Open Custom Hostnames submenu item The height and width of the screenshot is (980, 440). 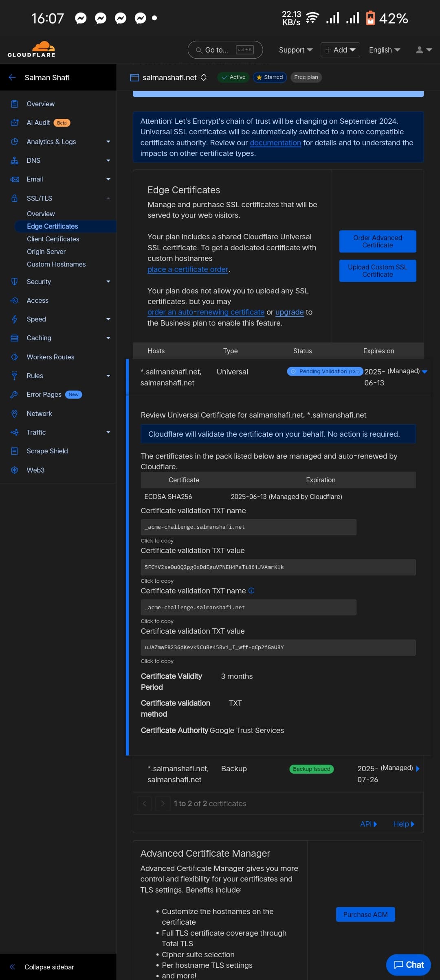click(x=56, y=264)
